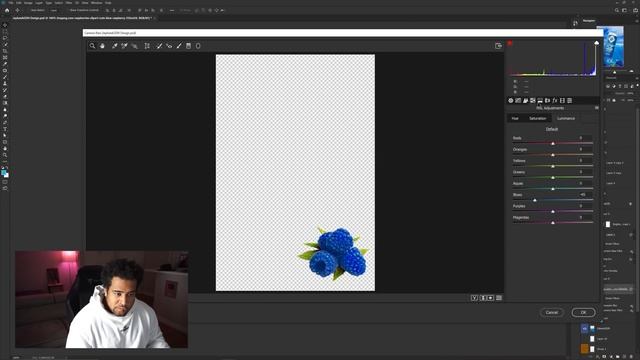Select the Graduated Filter tool
Viewport: 640px width, 360px height.
189,46
